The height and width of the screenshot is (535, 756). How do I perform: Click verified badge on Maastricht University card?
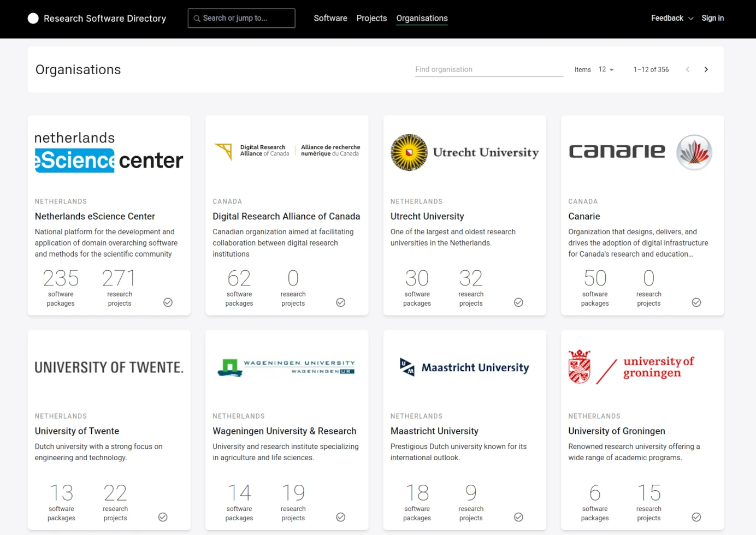point(518,517)
